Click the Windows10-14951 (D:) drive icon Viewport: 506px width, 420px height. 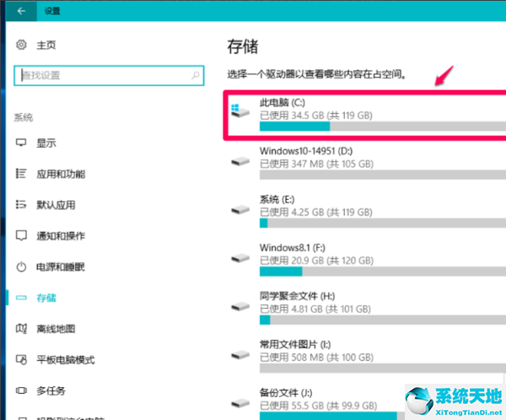tap(240, 161)
